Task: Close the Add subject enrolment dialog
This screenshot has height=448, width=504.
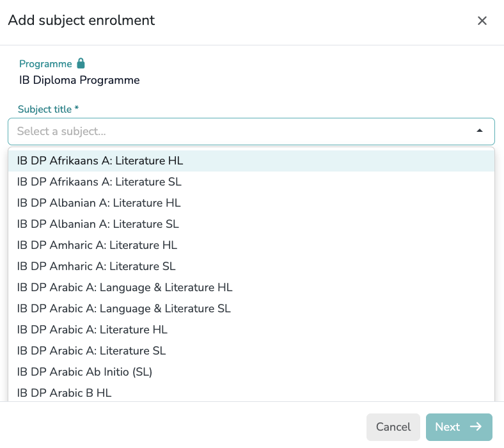Action: click(x=482, y=20)
